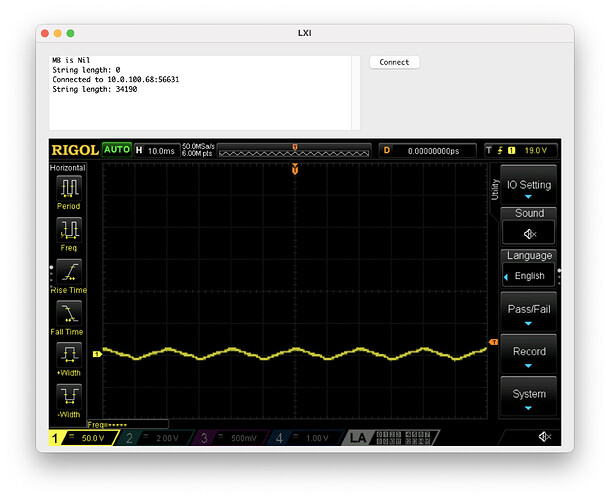Select the +Width measurement icon
The width and height of the screenshot is (610, 500).
(69, 354)
